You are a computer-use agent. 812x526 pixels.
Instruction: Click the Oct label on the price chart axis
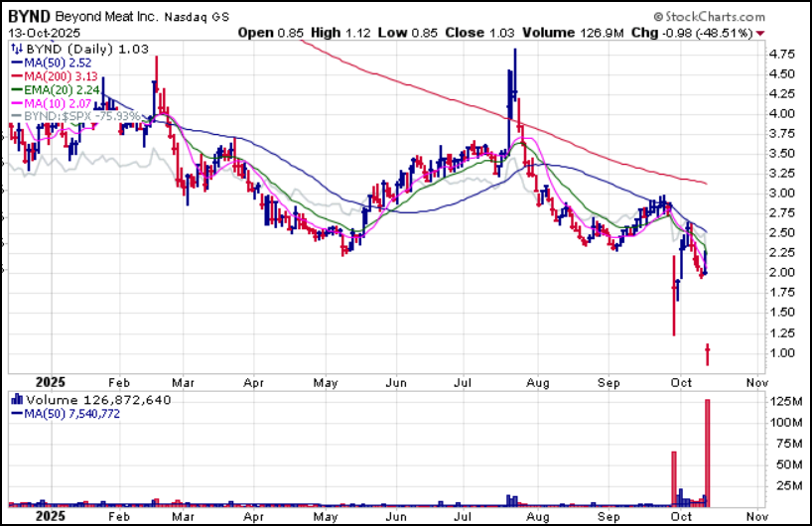click(681, 383)
